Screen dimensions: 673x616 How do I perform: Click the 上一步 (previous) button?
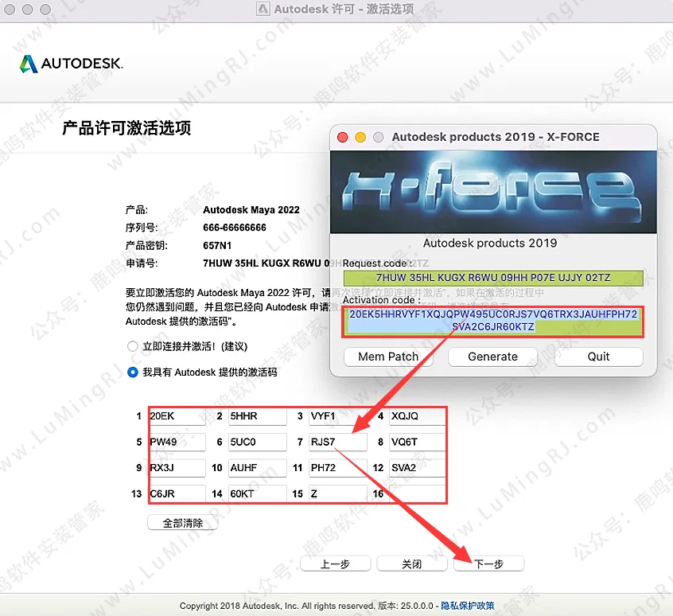[x=335, y=563]
